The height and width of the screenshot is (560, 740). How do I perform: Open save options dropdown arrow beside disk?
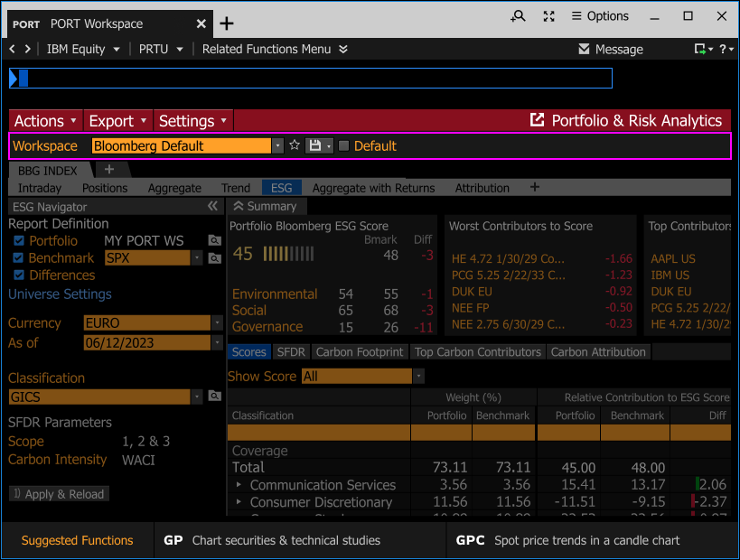(329, 145)
